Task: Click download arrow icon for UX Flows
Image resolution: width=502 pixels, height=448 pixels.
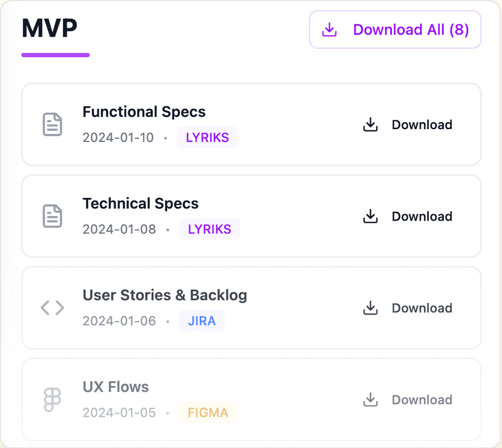Action: [x=370, y=400]
